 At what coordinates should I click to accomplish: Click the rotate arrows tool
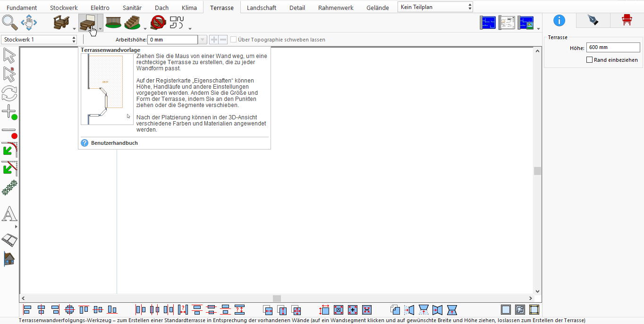point(9,93)
